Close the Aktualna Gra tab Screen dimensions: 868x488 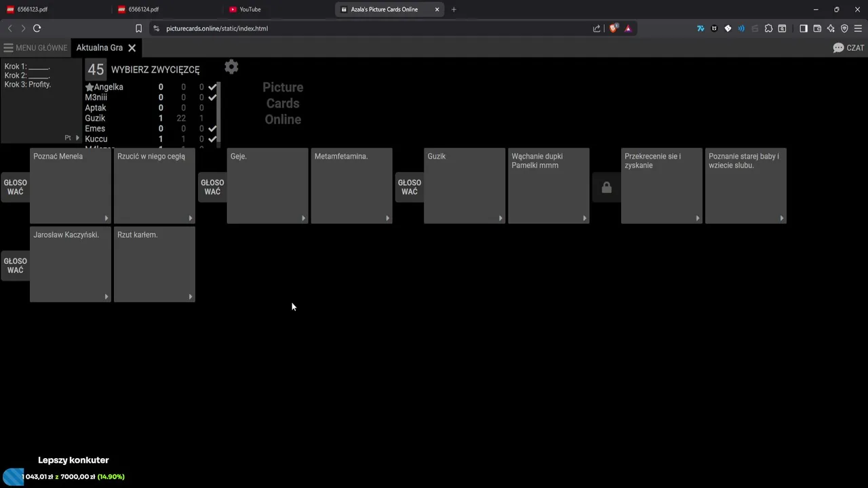point(132,48)
